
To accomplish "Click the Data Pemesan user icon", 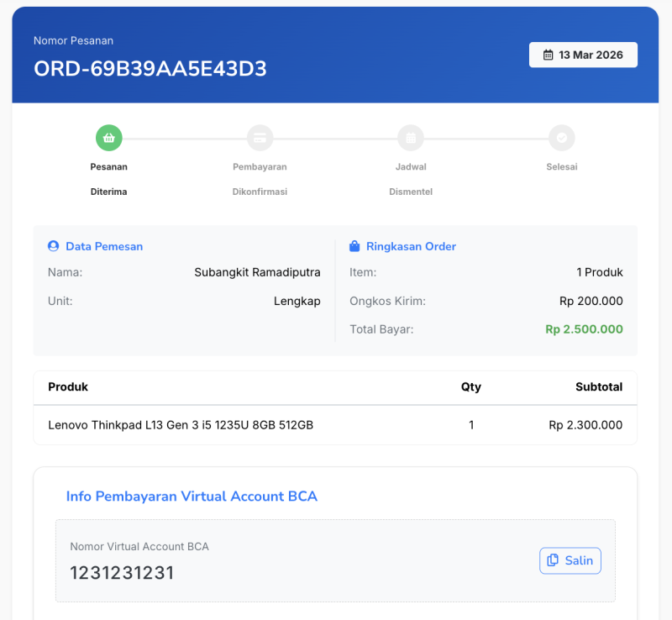I will [54, 246].
